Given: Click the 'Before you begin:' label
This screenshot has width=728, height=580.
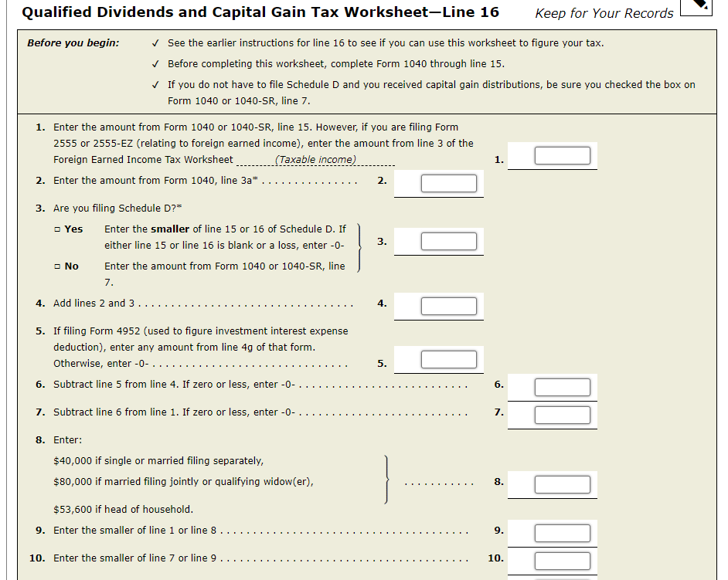Looking at the screenshot, I should click(x=73, y=43).
